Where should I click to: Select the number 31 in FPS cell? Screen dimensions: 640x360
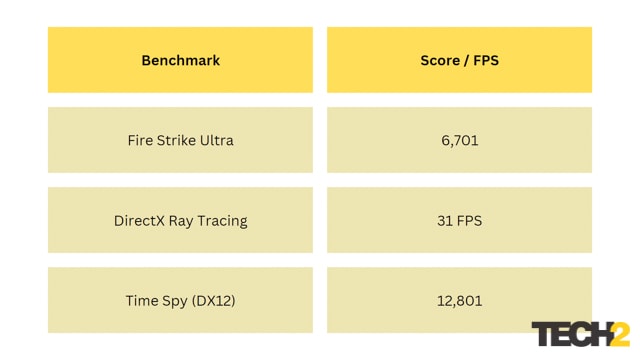(444, 221)
